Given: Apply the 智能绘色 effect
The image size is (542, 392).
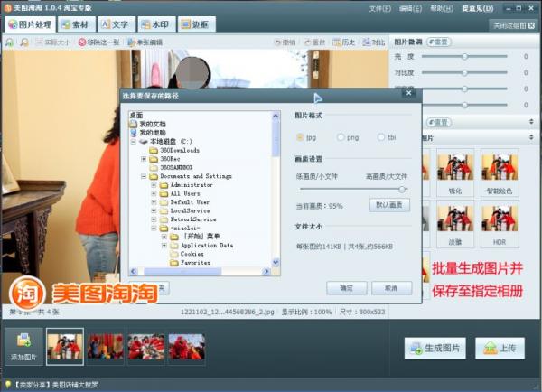Looking at the screenshot, I should pyautogui.click(x=499, y=165).
